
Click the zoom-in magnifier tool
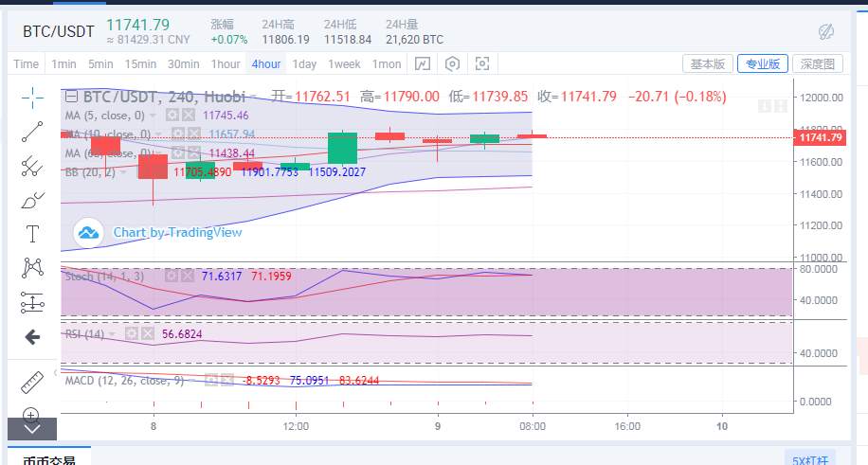[x=31, y=414]
